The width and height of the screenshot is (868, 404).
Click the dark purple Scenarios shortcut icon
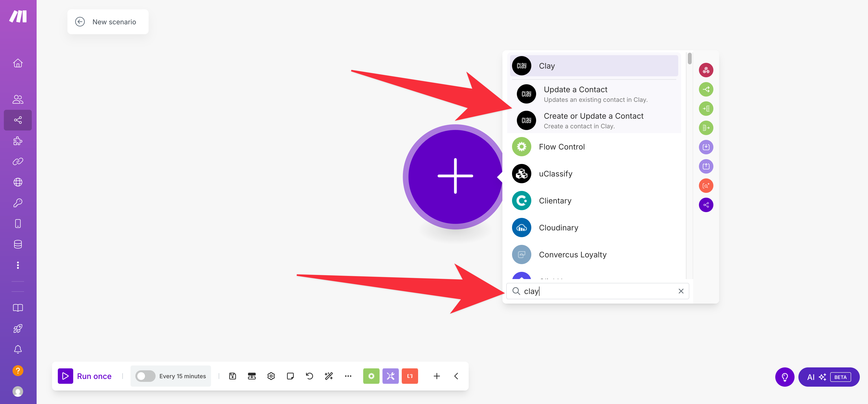tap(706, 205)
